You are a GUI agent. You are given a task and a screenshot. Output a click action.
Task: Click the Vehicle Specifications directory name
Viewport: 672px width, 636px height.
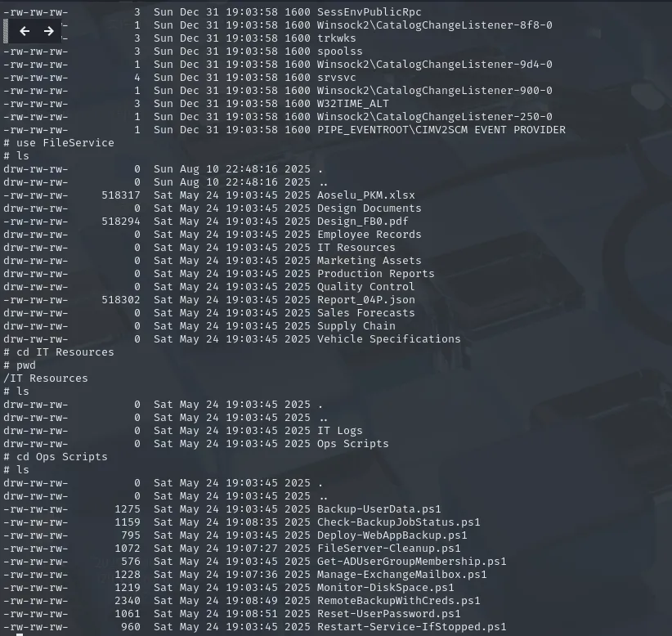tap(388, 339)
